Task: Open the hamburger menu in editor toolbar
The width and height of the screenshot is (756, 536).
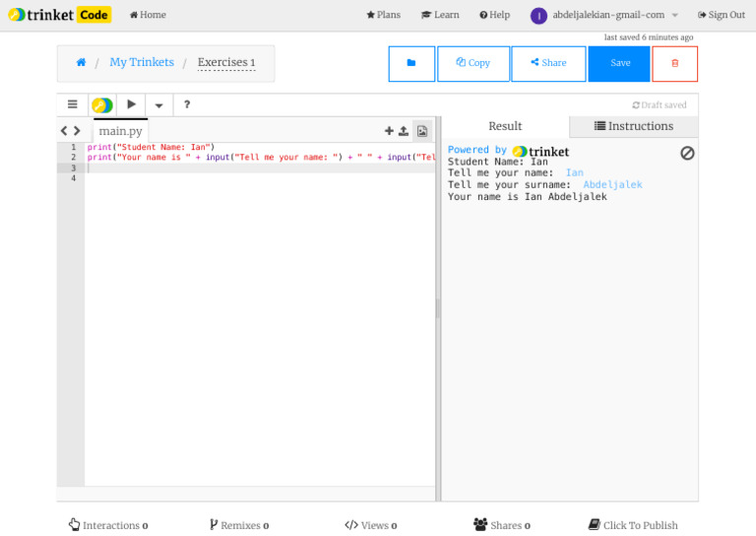Action: click(72, 104)
